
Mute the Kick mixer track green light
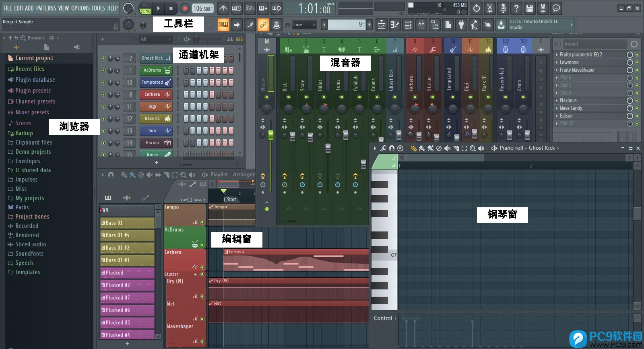point(289,97)
